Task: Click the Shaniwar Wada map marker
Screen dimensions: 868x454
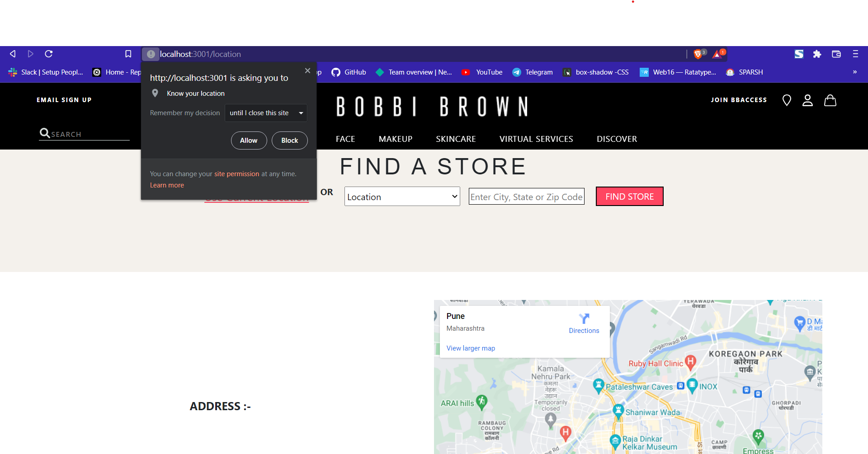Action: click(x=618, y=411)
